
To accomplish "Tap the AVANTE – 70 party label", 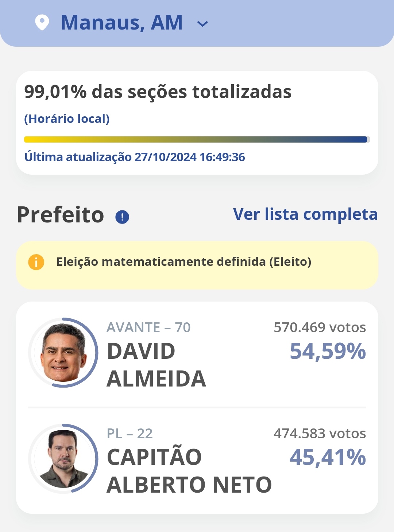I will click(148, 327).
